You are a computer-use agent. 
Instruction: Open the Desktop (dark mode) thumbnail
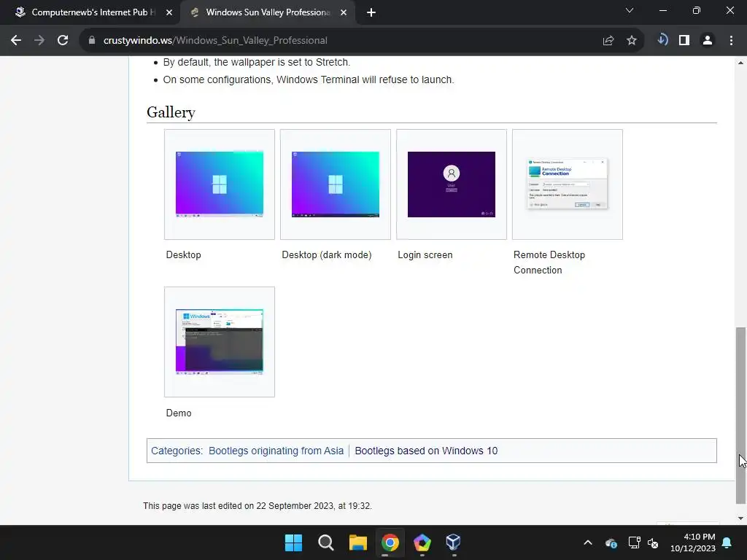pos(336,184)
